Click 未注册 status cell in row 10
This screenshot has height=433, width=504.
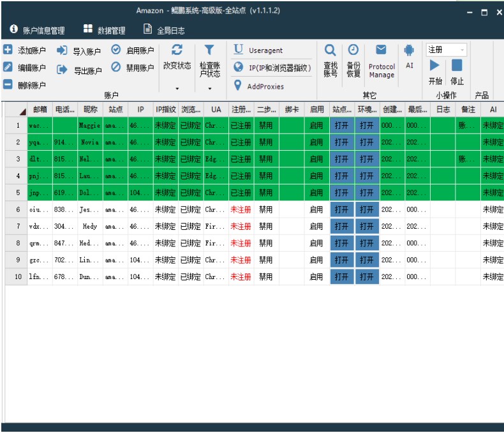[x=241, y=277]
